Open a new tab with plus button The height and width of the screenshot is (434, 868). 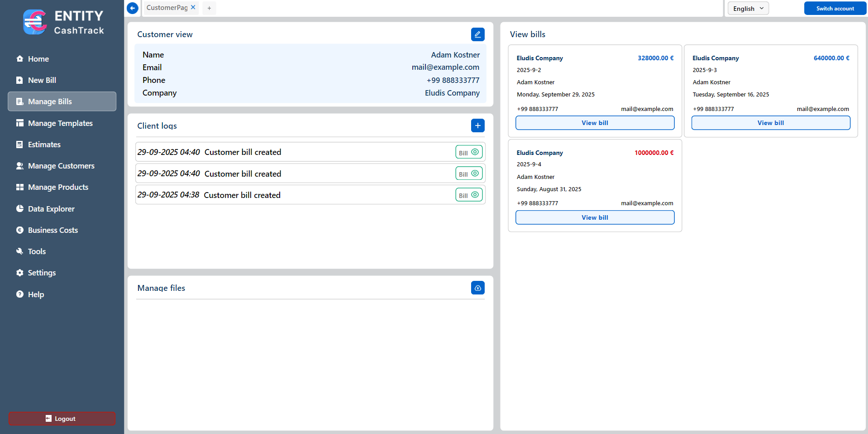(x=209, y=8)
